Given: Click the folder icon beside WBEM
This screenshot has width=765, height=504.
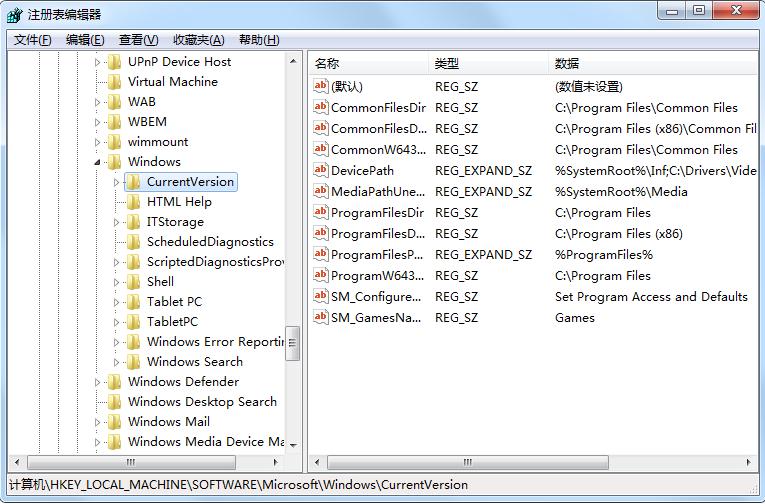Looking at the screenshot, I should tap(114, 122).
